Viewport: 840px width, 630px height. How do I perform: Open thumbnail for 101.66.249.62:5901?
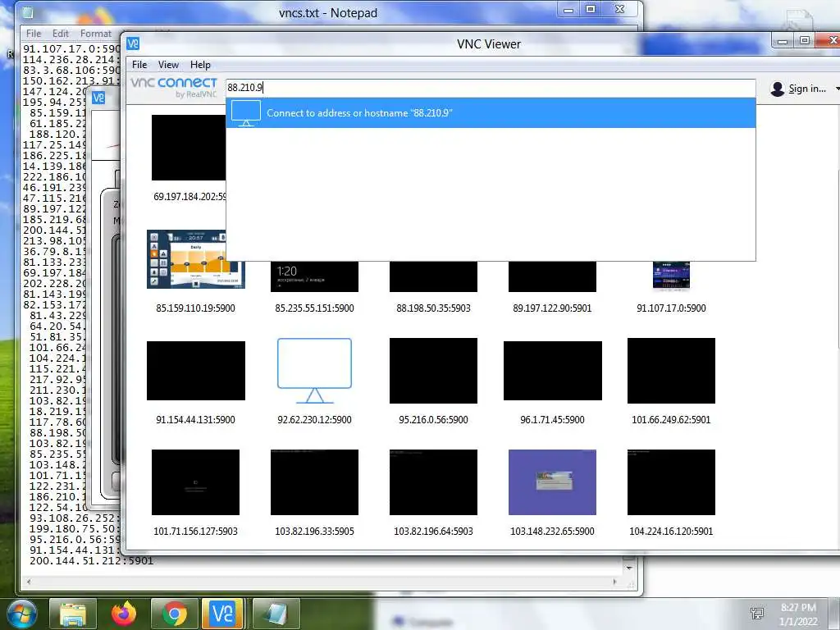671,371
